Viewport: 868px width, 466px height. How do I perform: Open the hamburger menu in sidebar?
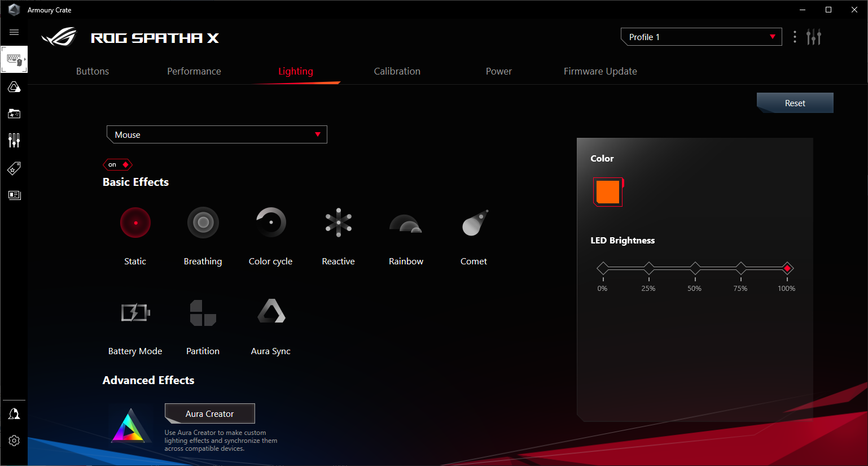[14, 32]
